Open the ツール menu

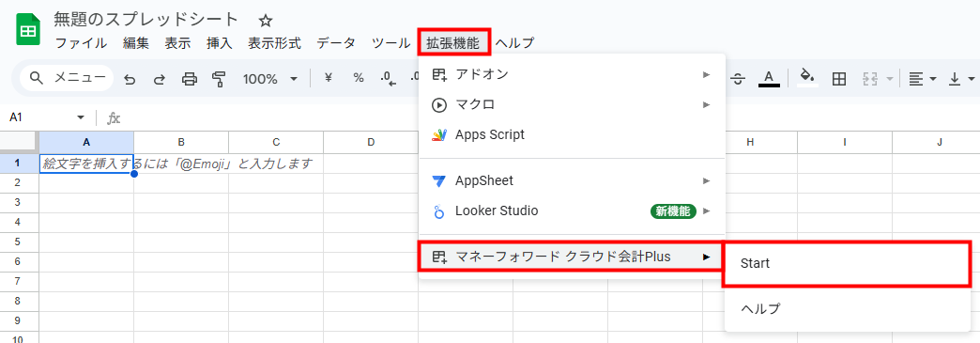[x=390, y=43]
